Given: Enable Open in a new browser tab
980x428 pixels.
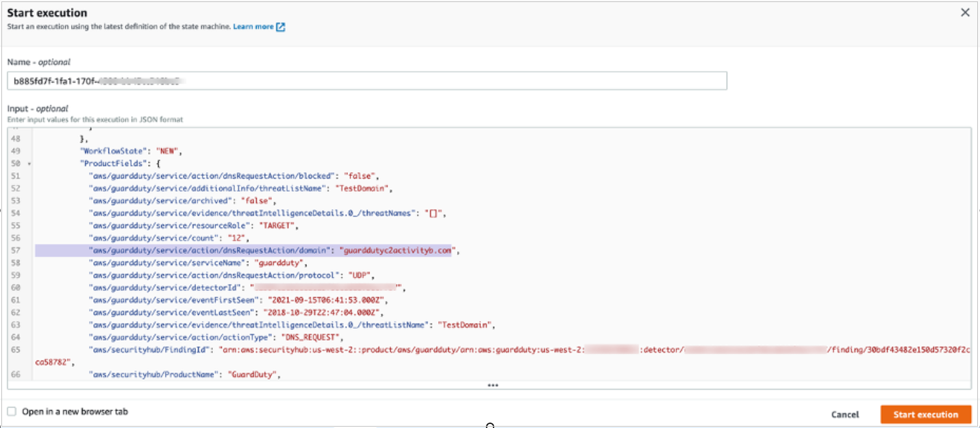Looking at the screenshot, I should coord(12,412).
